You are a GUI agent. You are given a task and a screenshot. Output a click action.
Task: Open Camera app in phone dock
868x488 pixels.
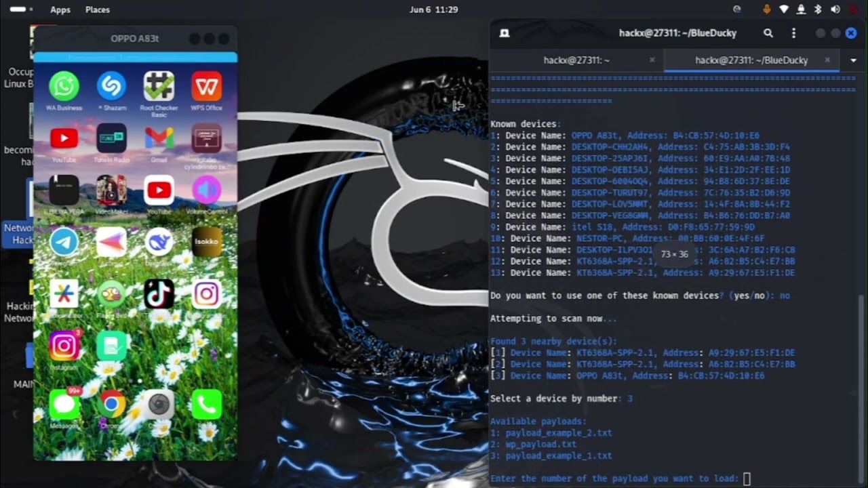click(159, 405)
